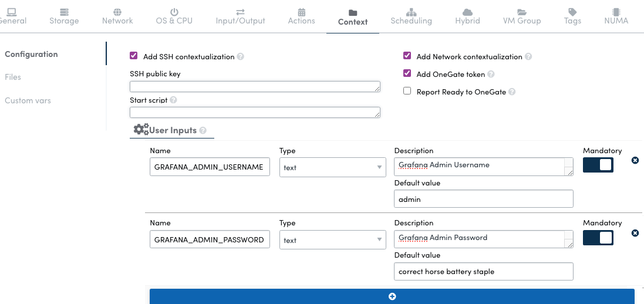Toggle Mandatory switch for Grafana Admin Password
Screen dimensions: 644x304
coord(598,238)
